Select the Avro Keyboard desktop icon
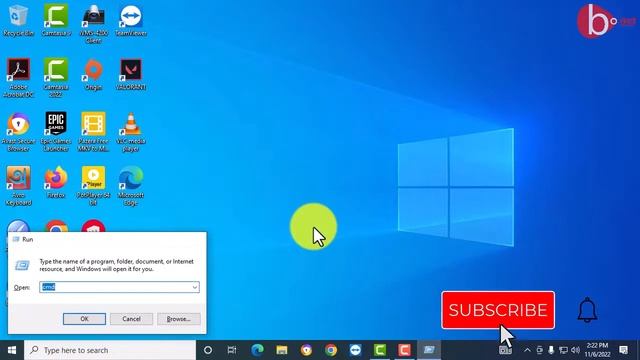Image resolution: width=640 pixels, height=360 pixels. tap(18, 186)
